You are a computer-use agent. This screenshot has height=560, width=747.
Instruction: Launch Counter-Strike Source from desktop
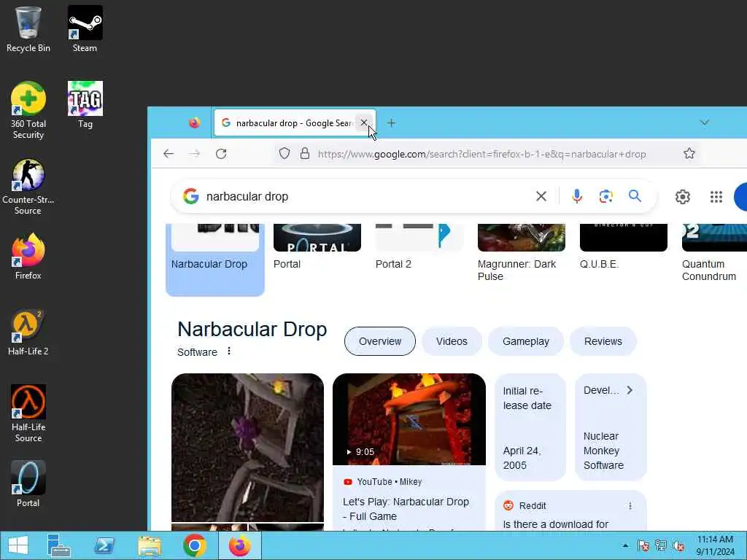pyautogui.click(x=28, y=187)
